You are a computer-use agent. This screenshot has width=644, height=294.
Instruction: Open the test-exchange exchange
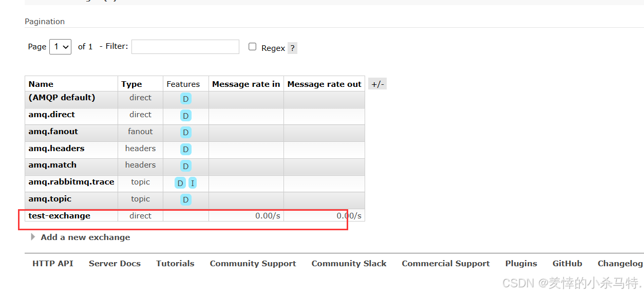tap(60, 216)
